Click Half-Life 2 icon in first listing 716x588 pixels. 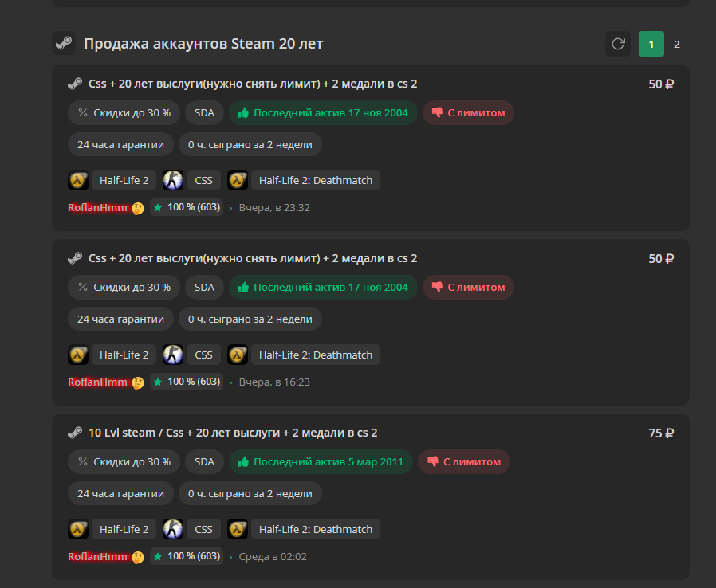(x=78, y=180)
